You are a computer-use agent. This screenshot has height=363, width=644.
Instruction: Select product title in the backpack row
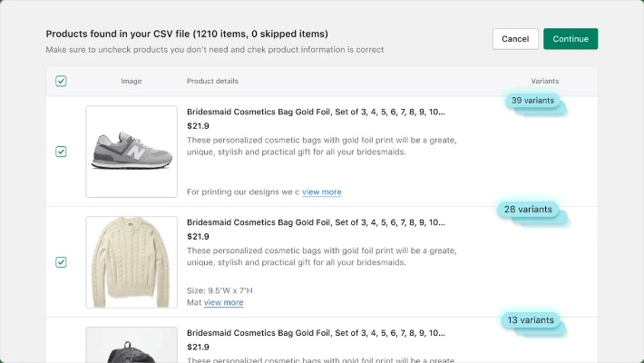coord(316,333)
